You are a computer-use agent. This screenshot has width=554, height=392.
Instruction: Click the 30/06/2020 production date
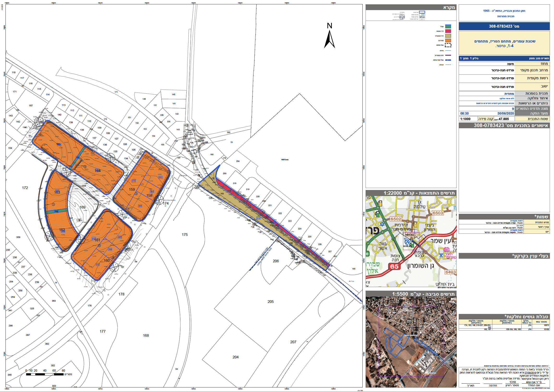point(506,113)
